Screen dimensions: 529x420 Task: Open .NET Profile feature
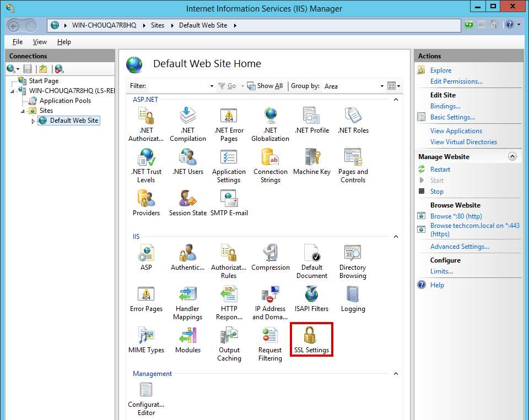point(312,121)
